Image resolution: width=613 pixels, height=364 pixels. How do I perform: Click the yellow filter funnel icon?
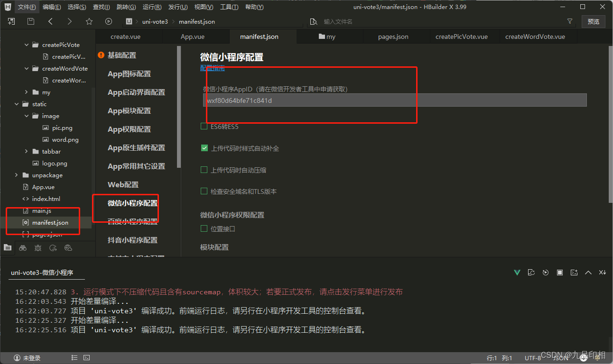tap(570, 21)
